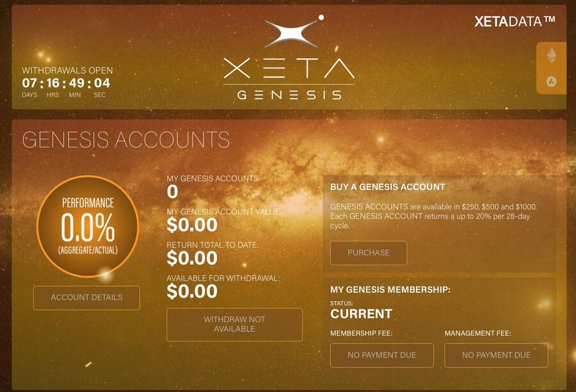
Task: Click Management Fee No Payment Due button
Action: pyautogui.click(x=496, y=356)
